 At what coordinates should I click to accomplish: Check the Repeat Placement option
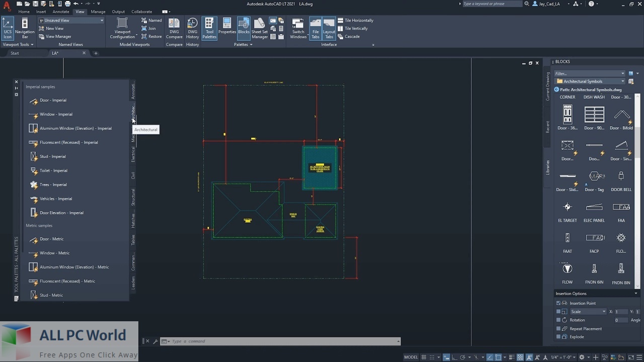(558, 328)
